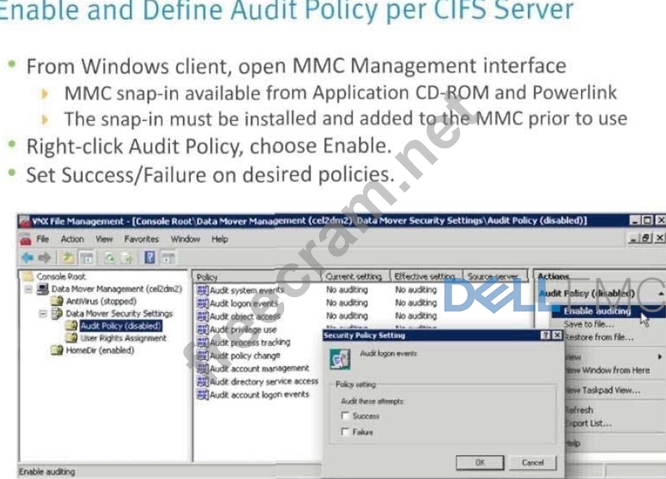Check the Failure checkbox
666x479 pixels.
coord(345,432)
